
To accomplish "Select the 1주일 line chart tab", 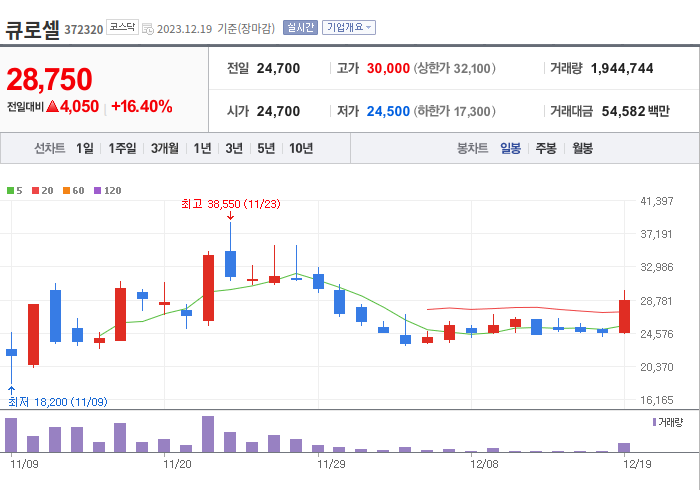I will tap(122, 148).
